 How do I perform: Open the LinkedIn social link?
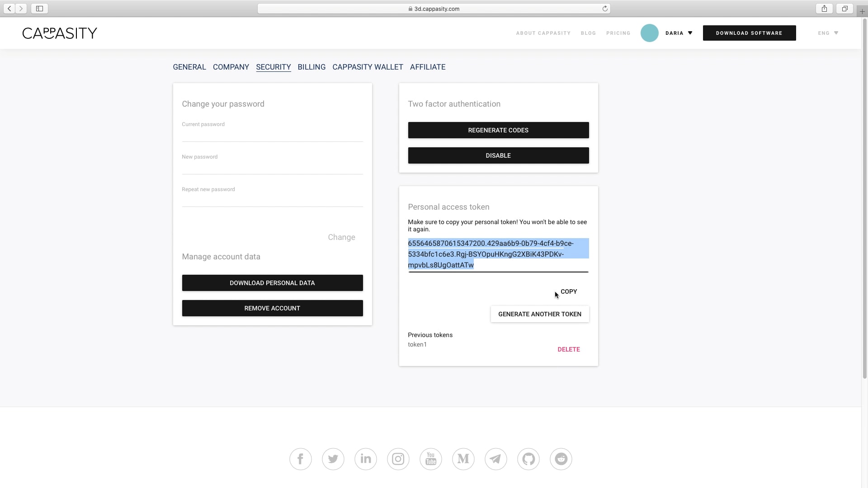point(366,459)
